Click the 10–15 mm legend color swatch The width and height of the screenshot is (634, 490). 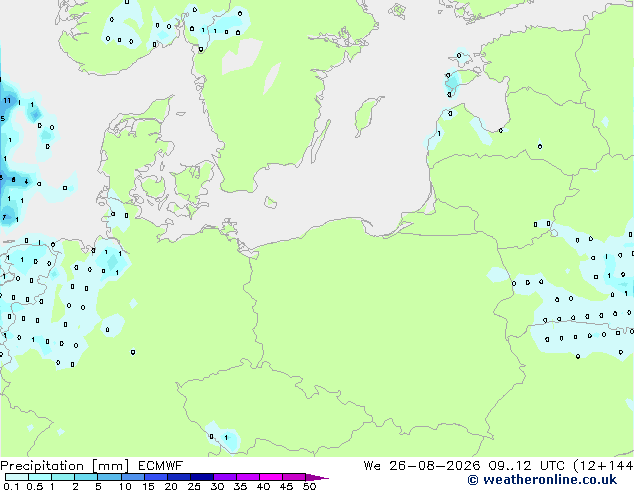coord(132,477)
